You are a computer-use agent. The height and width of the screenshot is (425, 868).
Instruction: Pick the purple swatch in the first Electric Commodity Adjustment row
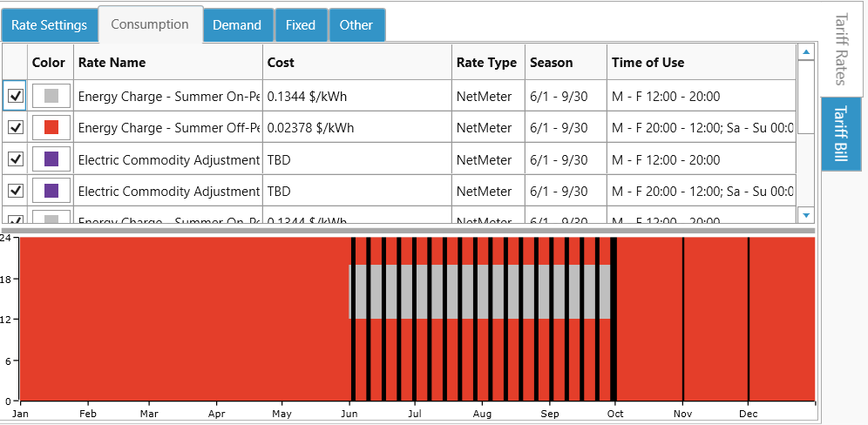(51, 159)
